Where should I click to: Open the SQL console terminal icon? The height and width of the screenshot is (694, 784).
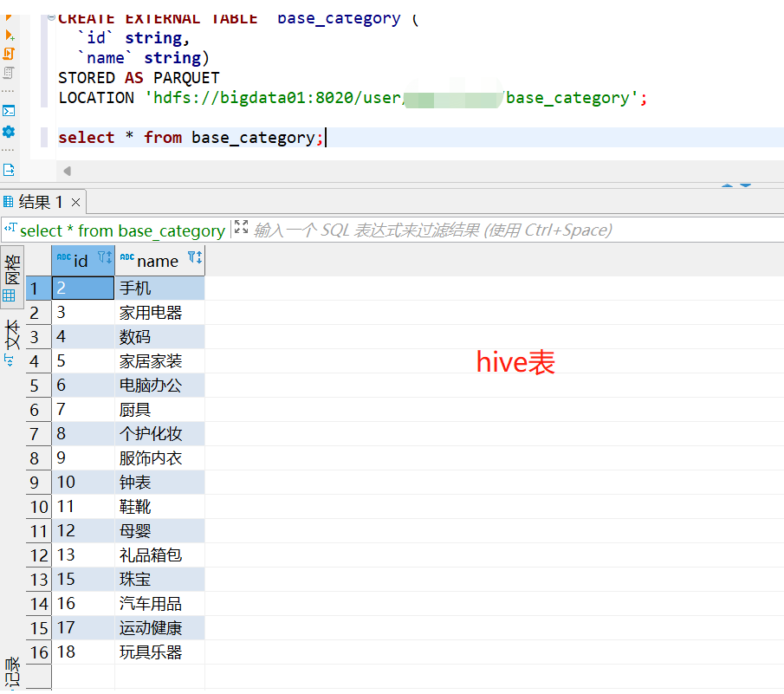10,109
